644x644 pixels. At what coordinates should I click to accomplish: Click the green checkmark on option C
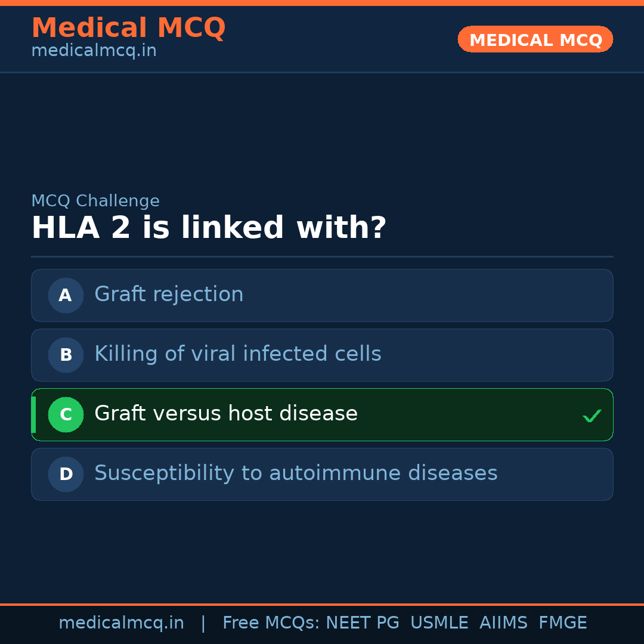point(592,416)
